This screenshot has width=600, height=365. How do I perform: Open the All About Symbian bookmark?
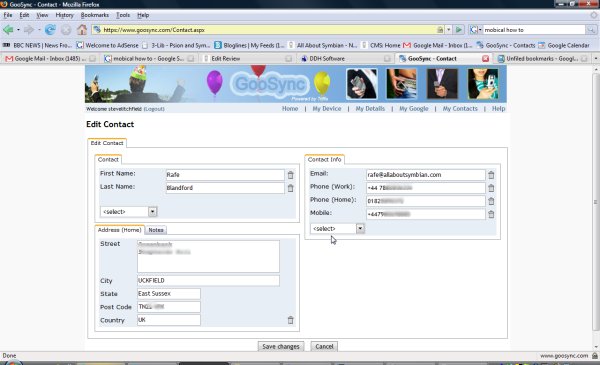[323, 45]
